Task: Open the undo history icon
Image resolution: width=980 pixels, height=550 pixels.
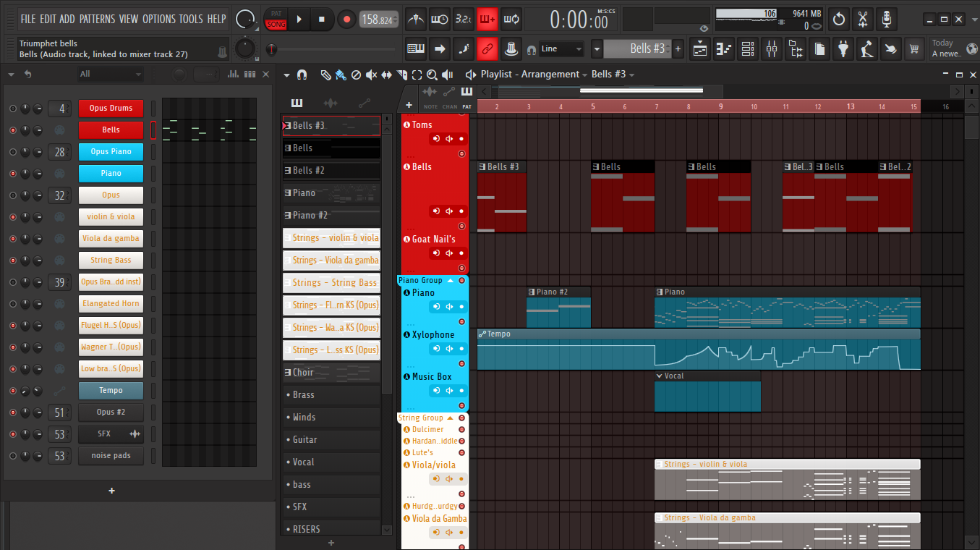Action: (x=839, y=19)
